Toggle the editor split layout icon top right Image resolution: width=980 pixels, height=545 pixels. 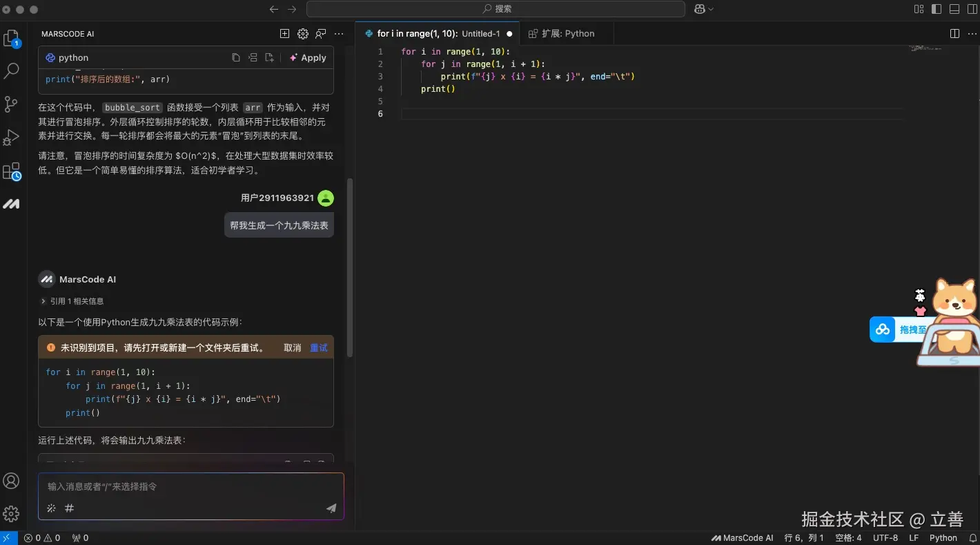954,32
